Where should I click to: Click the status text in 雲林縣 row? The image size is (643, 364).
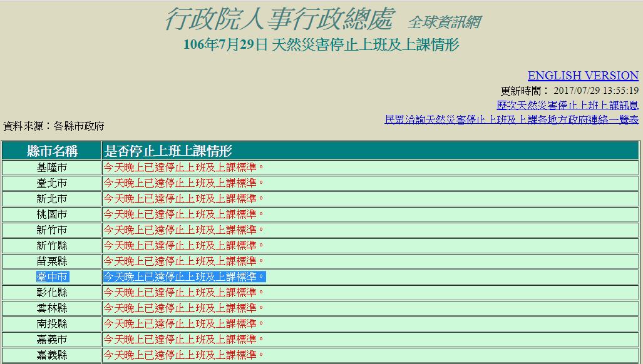pyautogui.click(x=183, y=308)
